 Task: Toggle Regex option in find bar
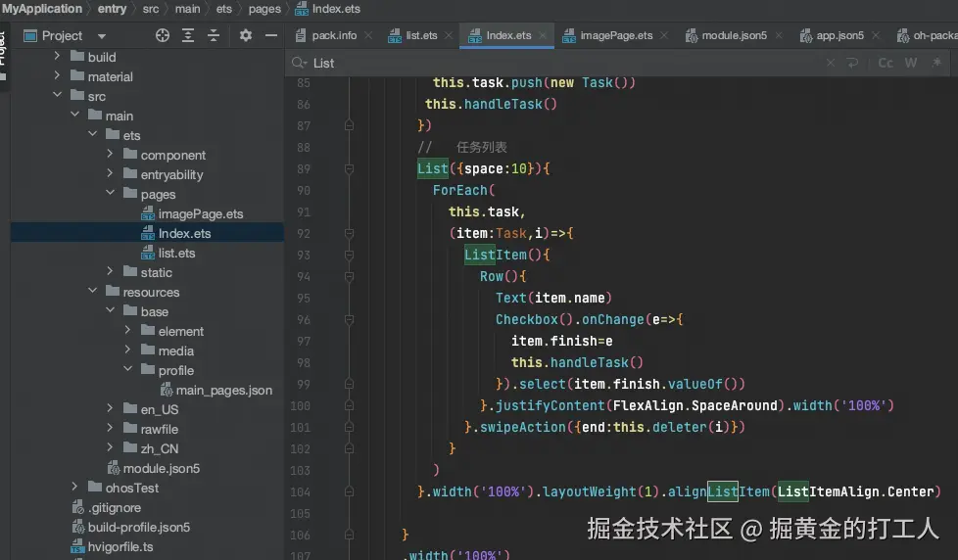(x=936, y=63)
